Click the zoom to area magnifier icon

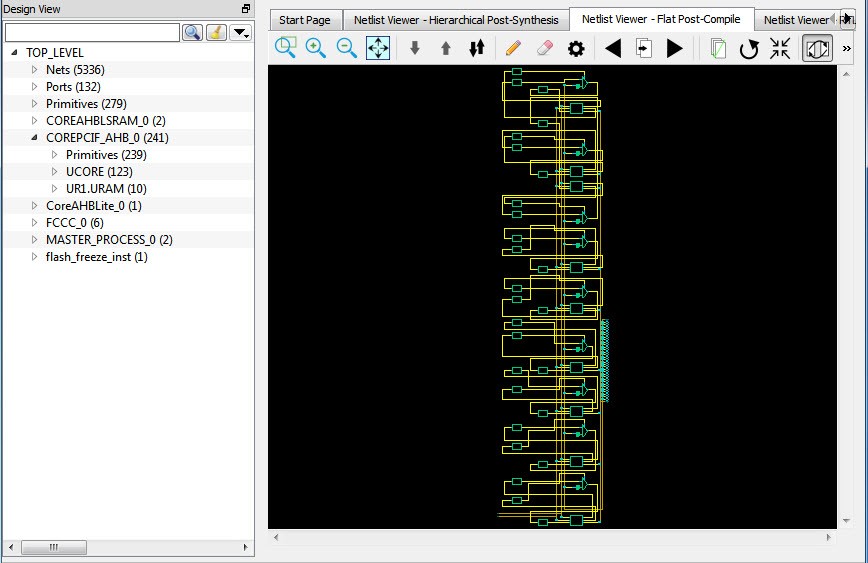click(286, 48)
